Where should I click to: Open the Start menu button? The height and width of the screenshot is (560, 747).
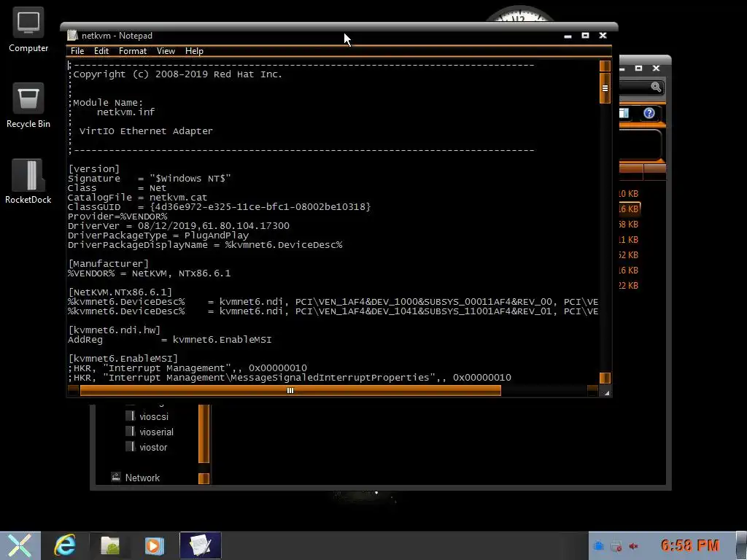[20, 545]
